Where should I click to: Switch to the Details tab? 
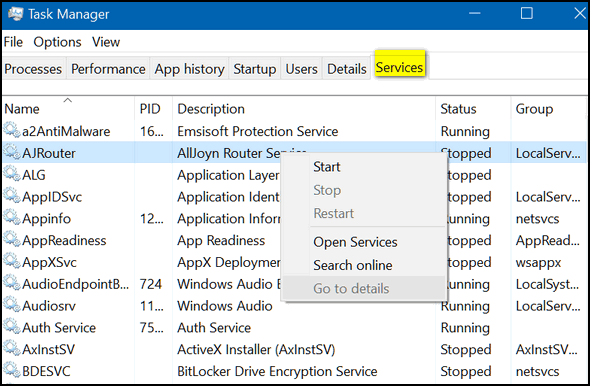[x=347, y=69]
